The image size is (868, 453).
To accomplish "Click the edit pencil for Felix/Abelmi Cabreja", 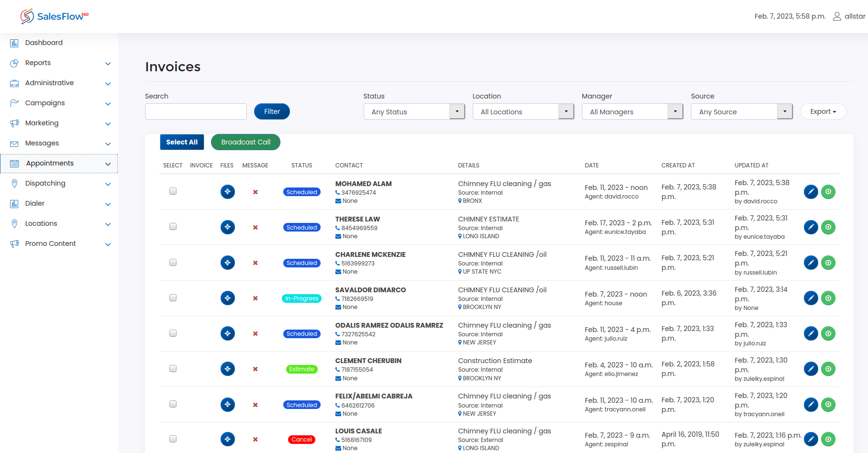I will (811, 405).
